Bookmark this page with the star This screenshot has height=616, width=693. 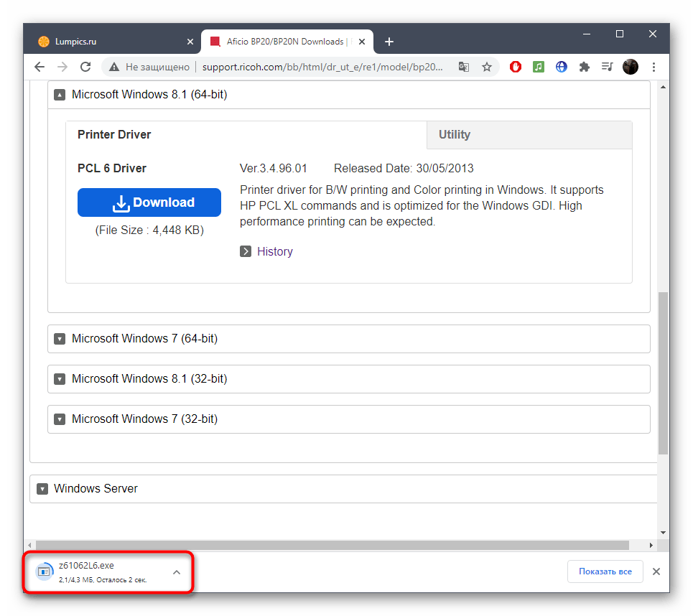[487, 67]
